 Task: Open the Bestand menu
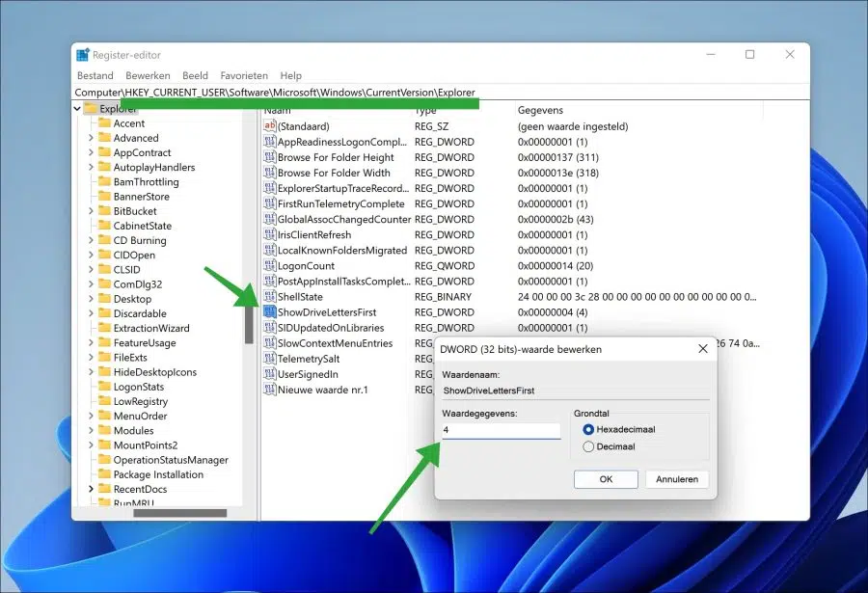tap(95, 76)
